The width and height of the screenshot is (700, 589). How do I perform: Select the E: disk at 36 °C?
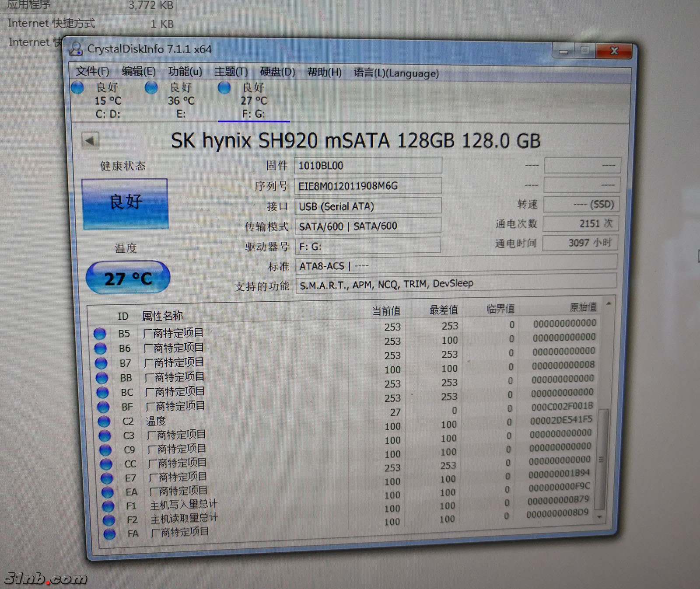tap(181, 101)
